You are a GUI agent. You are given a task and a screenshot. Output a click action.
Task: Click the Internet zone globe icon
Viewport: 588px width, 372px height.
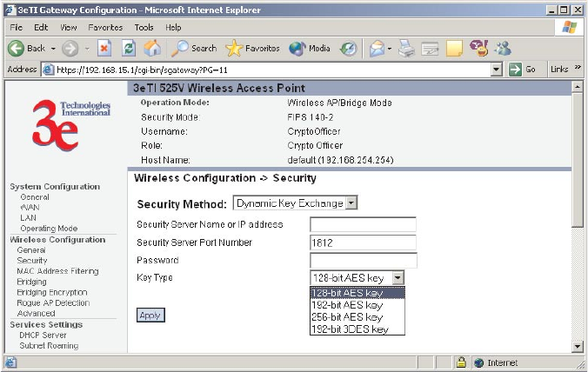click(x=478, y=362)
